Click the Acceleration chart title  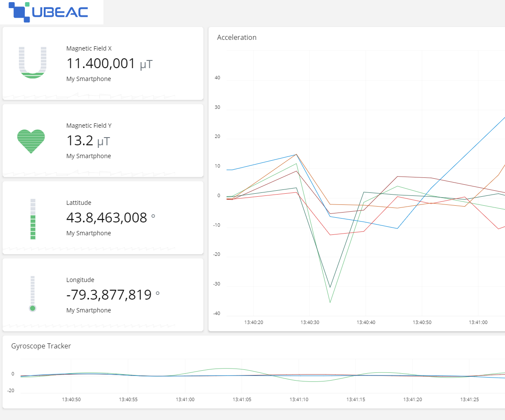point(237,38)
